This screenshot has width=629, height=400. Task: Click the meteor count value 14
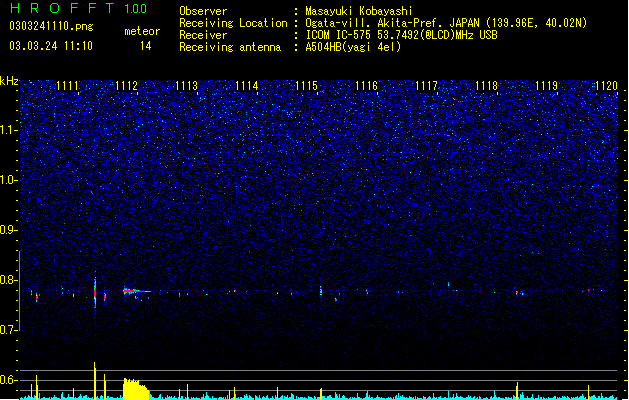click(x=146, y=46)
